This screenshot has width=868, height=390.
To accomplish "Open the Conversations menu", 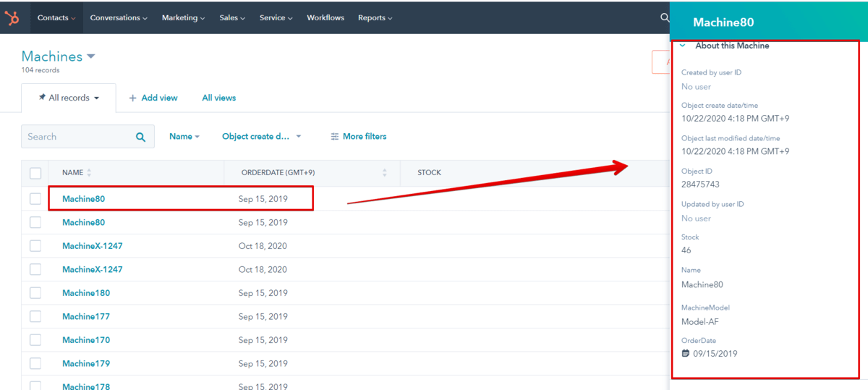I will point(119,18).
